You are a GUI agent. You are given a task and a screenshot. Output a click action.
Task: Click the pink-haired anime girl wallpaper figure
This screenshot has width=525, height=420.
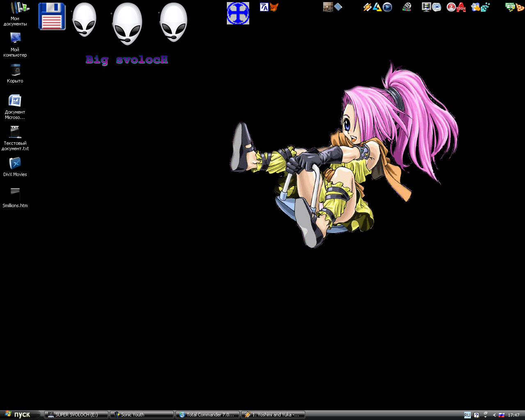tap(344, 156)
